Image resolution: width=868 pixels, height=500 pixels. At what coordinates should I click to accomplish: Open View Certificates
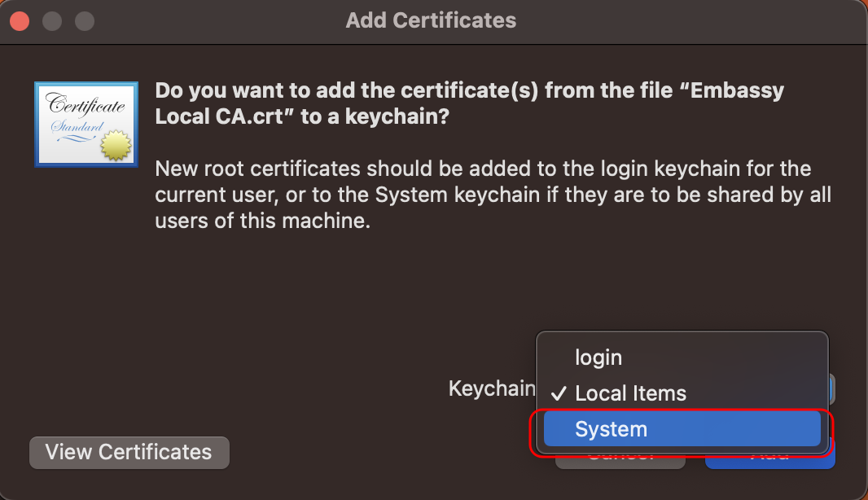[x=129, y=453]
